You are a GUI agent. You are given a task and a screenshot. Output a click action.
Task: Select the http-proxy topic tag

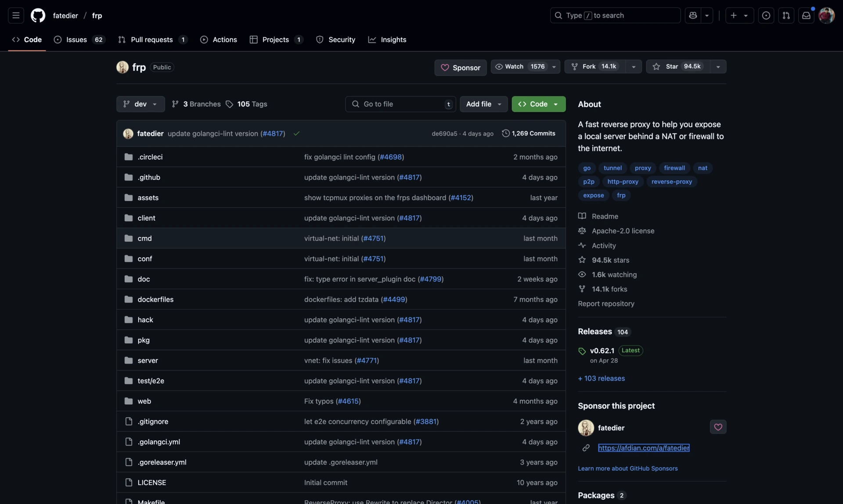click(x=623, y=182)
